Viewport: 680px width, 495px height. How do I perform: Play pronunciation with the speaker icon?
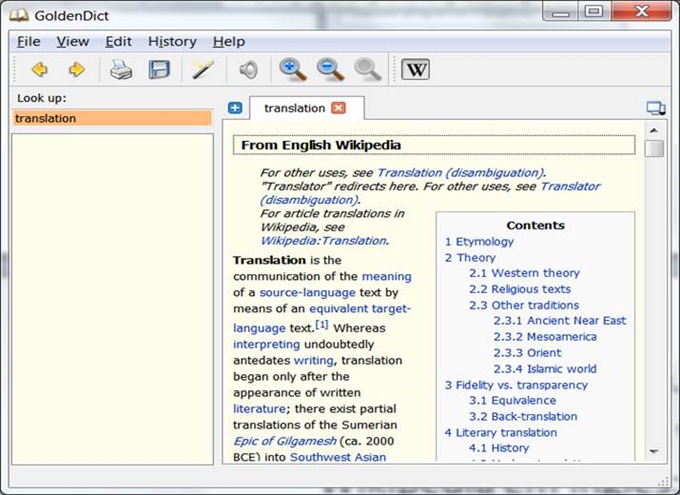click(248, 69)
